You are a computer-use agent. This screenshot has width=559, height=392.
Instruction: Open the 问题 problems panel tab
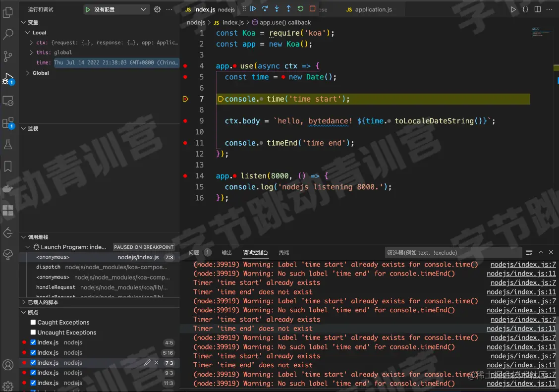pos(194,253)
